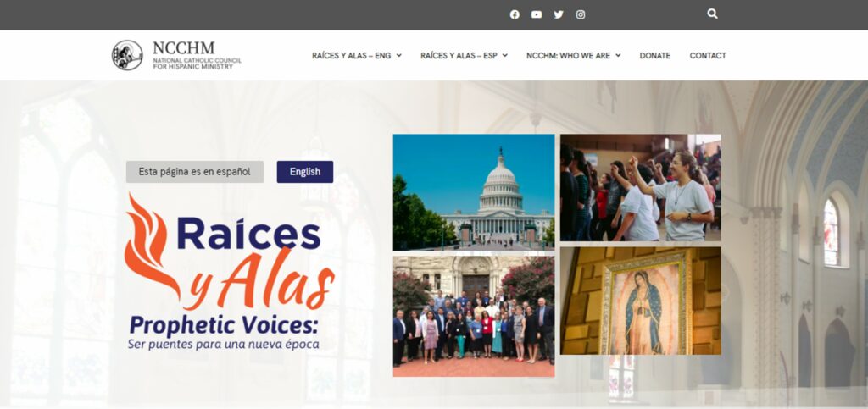Click the NCCHM site title text
The image size is (868, 409).
tap(184, 48)
